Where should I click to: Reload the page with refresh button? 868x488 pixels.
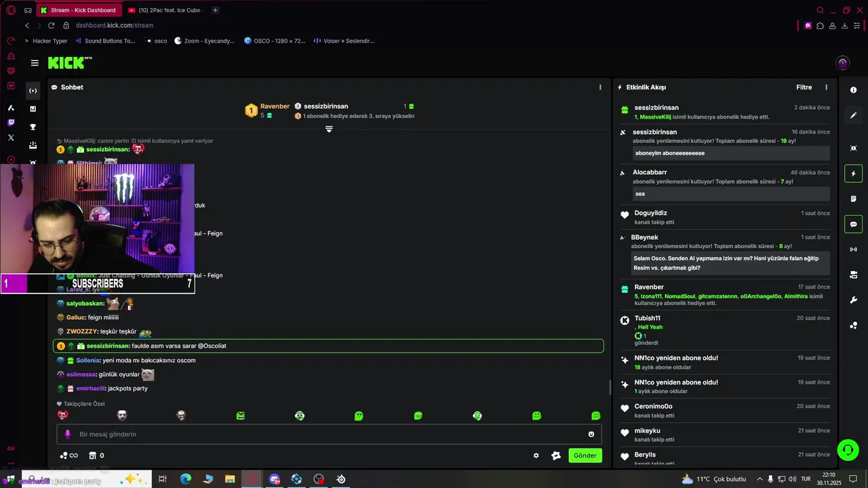(51, 26)
